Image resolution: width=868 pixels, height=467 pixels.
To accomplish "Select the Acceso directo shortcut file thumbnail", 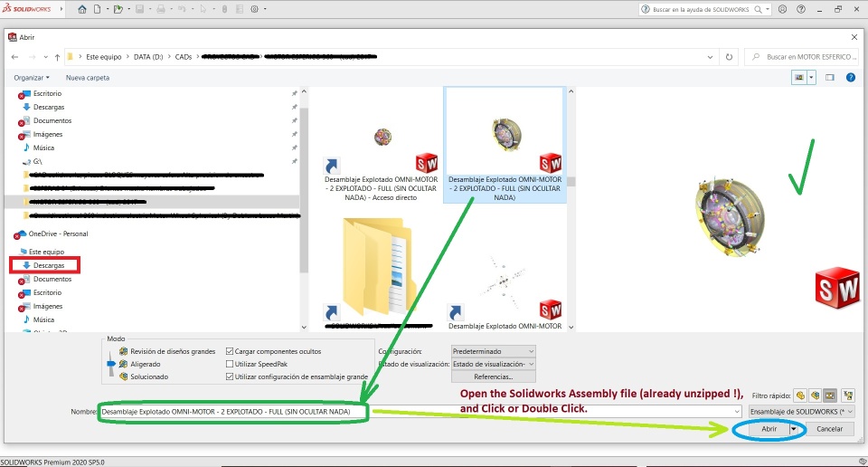I will tap(381, 145).
